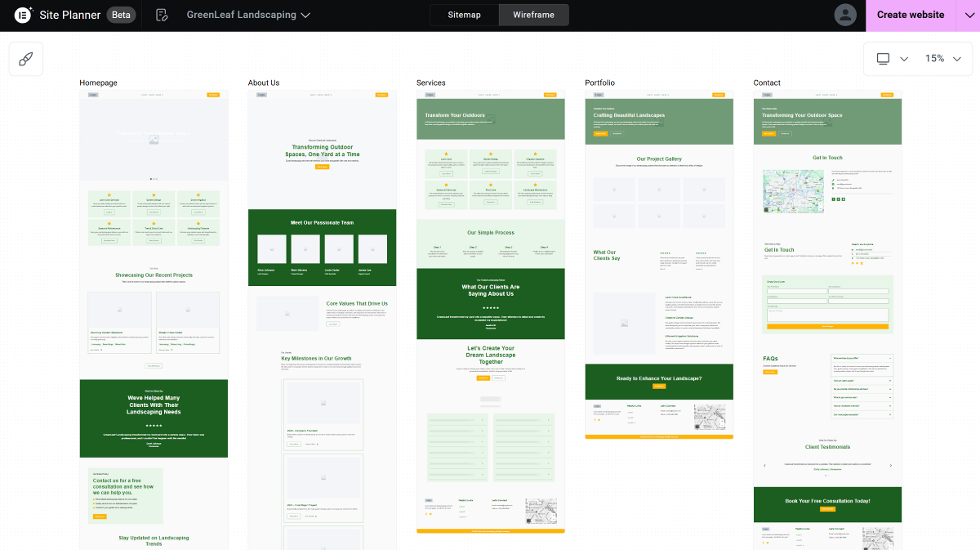
Task: Expand the arrow beside Create website
Action: 969,15
